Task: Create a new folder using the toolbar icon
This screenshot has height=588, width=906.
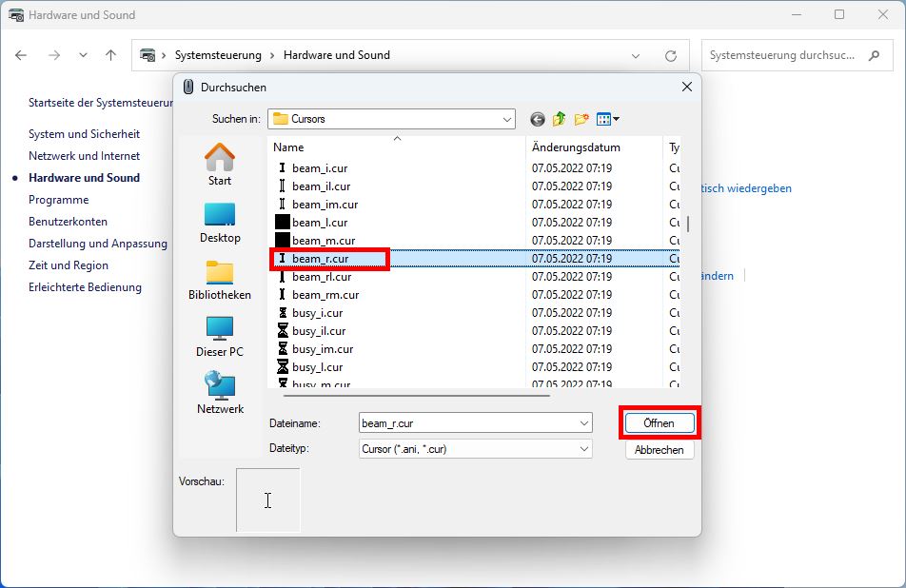Action: pos(581,119)
